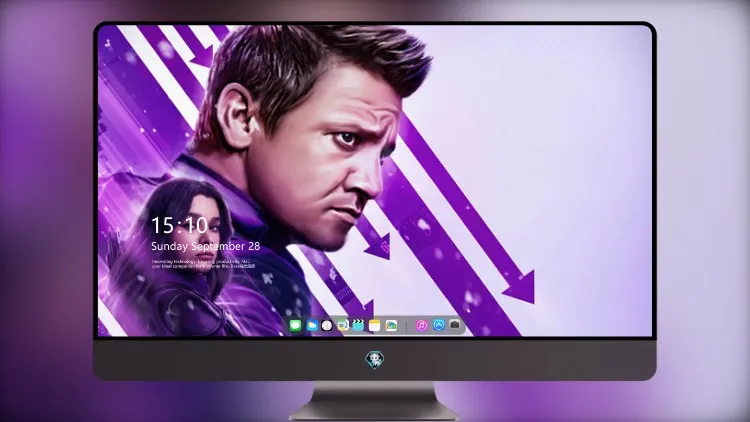
Task: Open the photo gallery app in the dock
Action: [391, 326]
